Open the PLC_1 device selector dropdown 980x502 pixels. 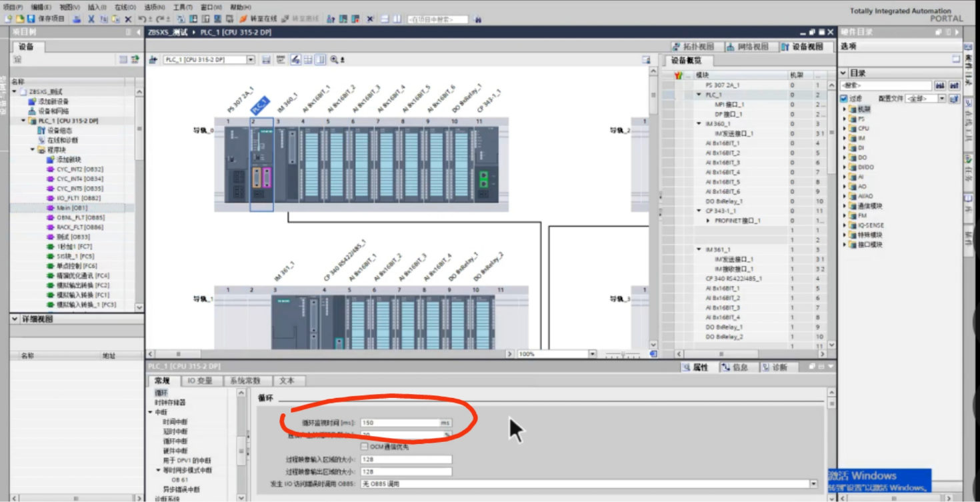coord(251,60)
